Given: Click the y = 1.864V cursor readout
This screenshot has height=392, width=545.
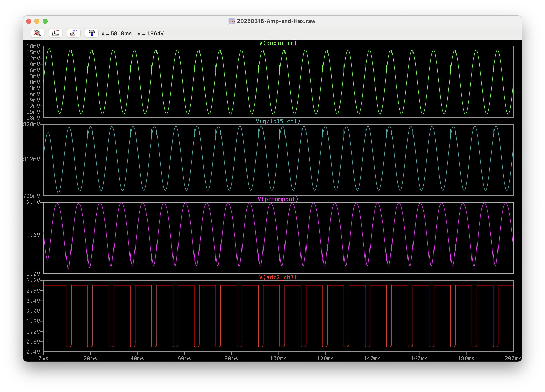Looking at the screenshot, I should pyautogui.click(x=151, y=33).
